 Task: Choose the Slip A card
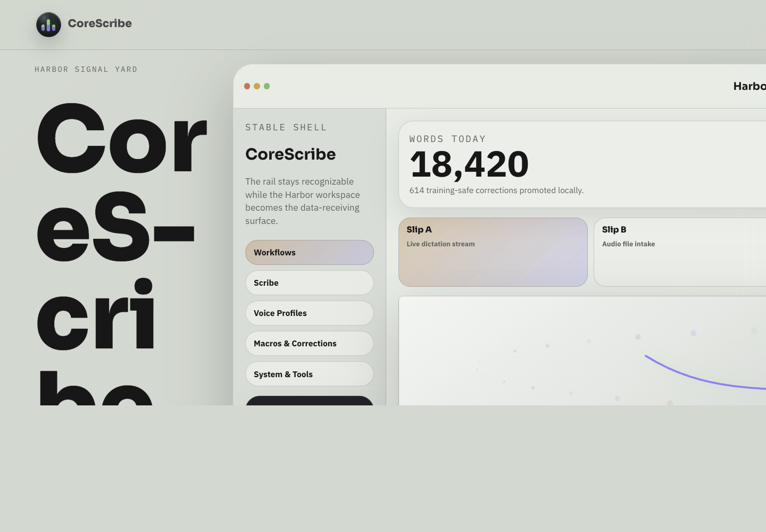pyautogui.click(x=493, y=252)
